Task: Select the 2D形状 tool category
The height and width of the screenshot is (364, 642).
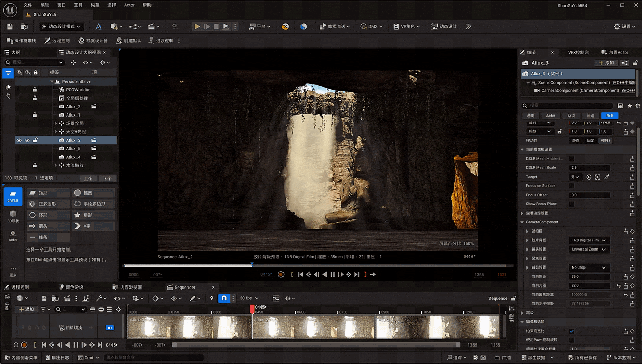Action: [x=13, y=197]
